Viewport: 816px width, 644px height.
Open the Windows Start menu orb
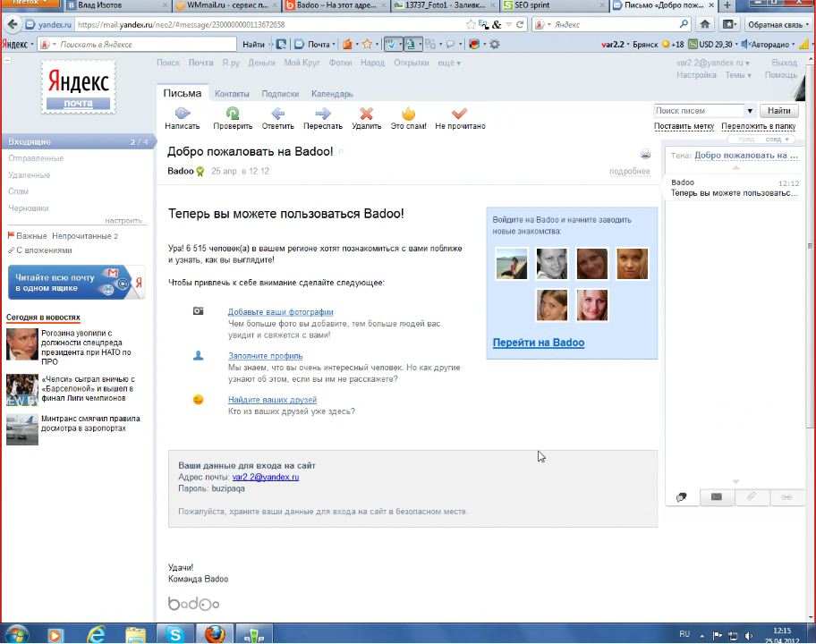pos(15,634)
